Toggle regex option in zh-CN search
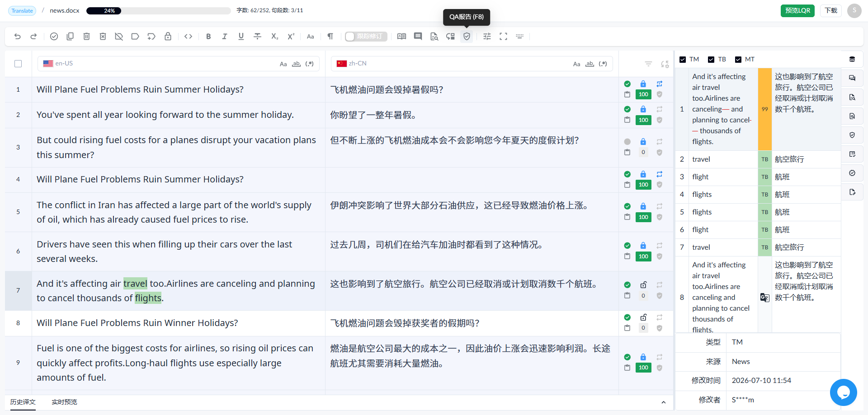 (x=603, y=64)
